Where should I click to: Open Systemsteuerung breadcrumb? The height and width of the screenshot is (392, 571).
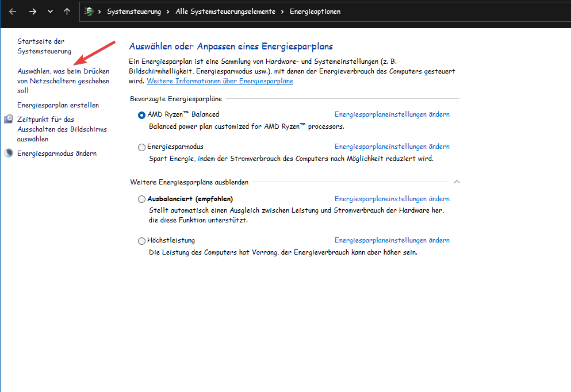pyautogui.click(x=133, y=11)
